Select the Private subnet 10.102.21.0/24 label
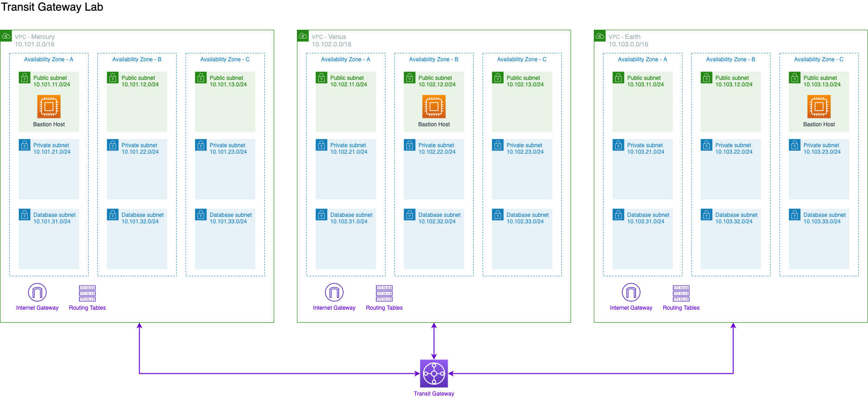The width and height of the screenshot is (868, 397). point(349,149)
